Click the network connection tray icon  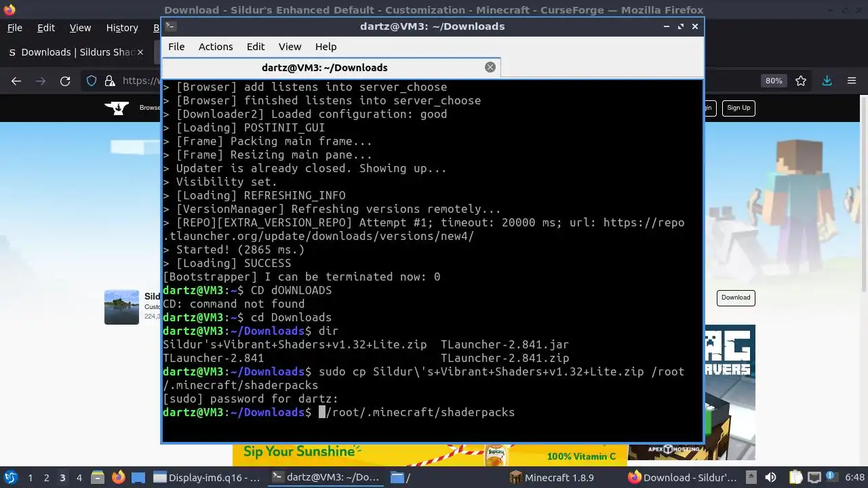tap(814, 477)
